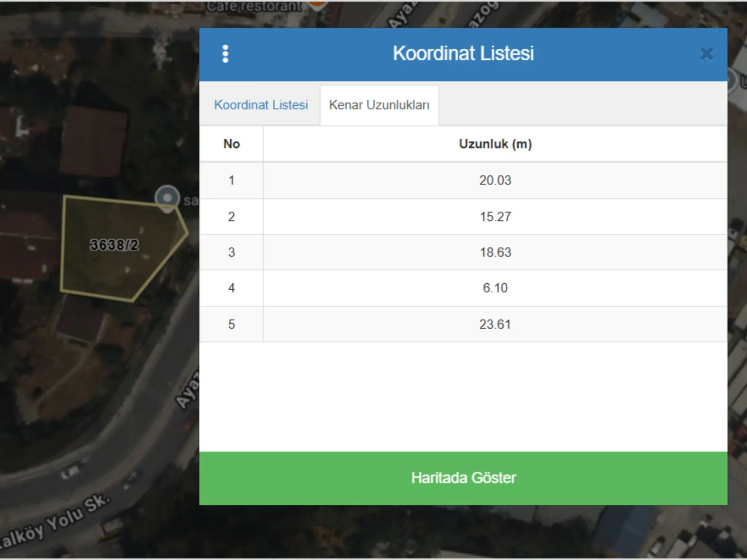Image resolution: width=747 pixels, height=560 pixels.
Task: Click row number 1 in the table
Action: [x=232, y=180]
